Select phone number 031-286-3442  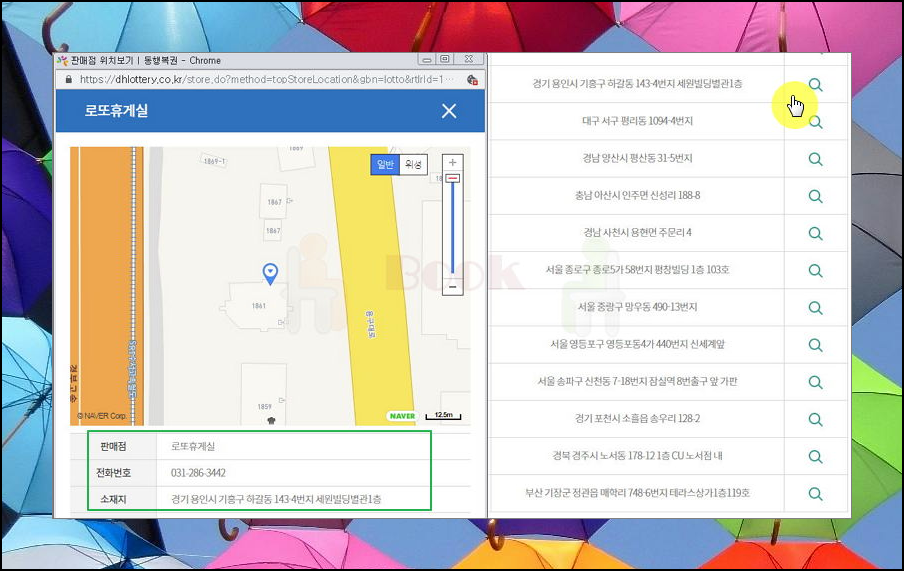coord(198,473)
